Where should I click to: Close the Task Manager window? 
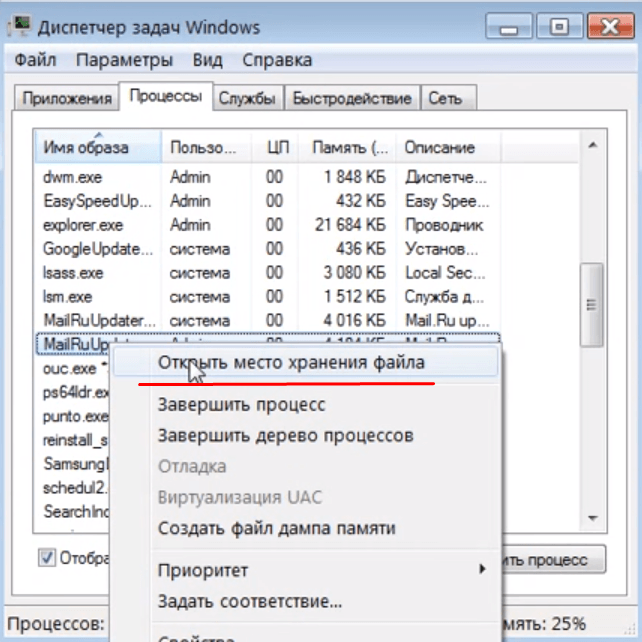tap(611, 26)
